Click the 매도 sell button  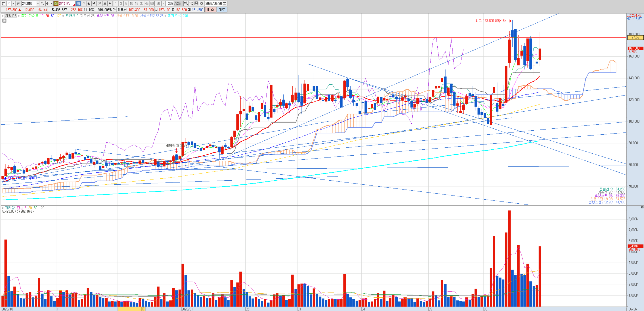click(x=222, y=10)
